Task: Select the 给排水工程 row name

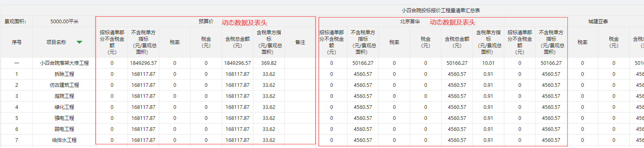Action: [64, 140]
